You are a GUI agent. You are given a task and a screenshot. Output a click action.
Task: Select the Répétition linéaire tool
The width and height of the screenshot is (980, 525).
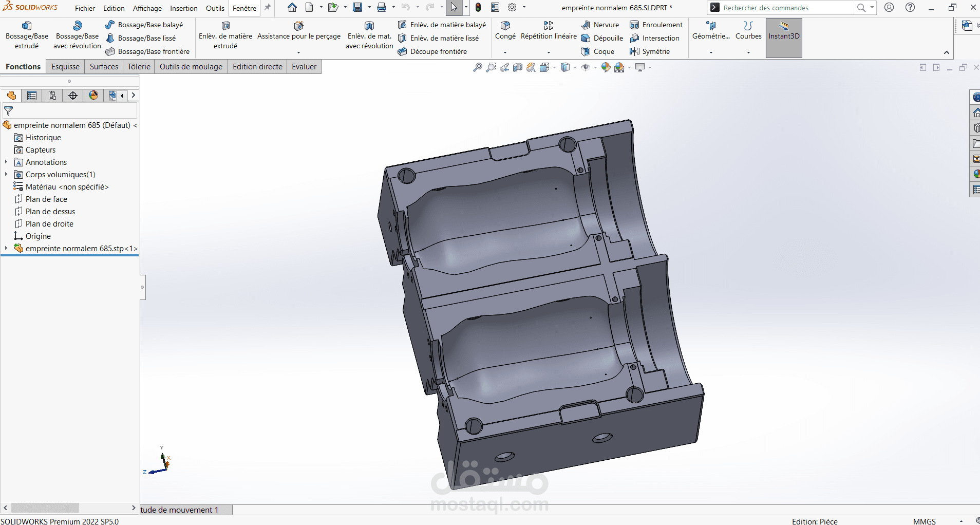[x=549, y=31]
